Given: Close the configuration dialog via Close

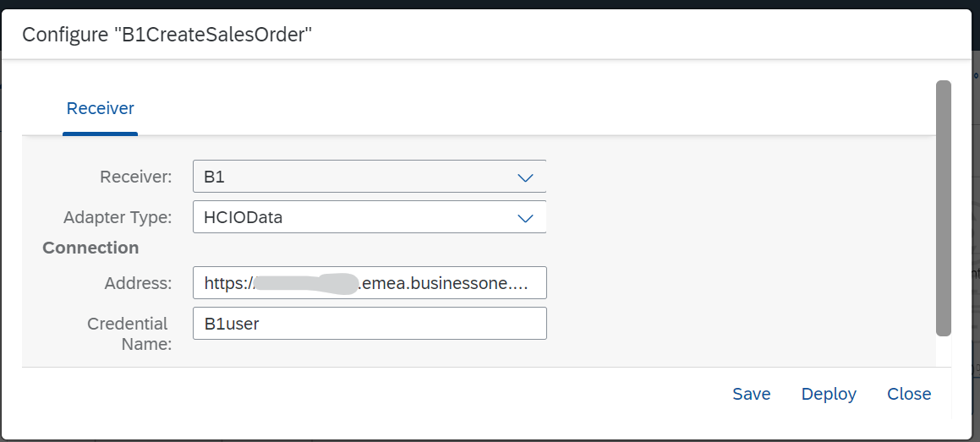Looking at the screenshot, I should click(909, 394).
